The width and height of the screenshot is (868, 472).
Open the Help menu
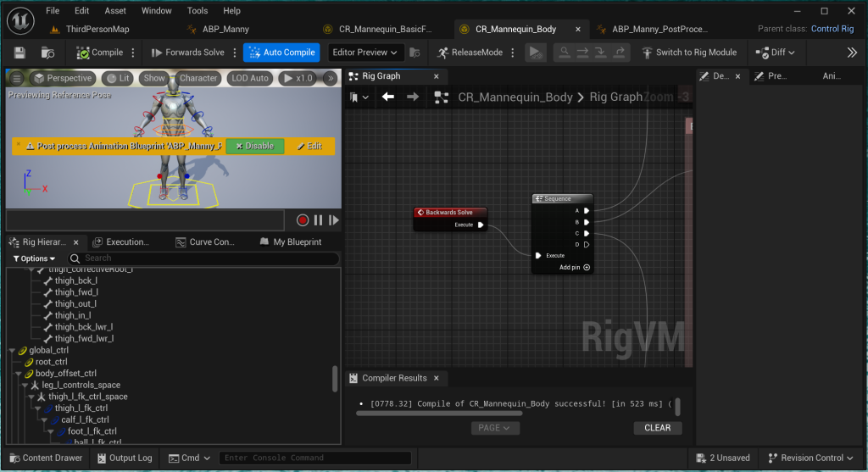click(231, 10)
